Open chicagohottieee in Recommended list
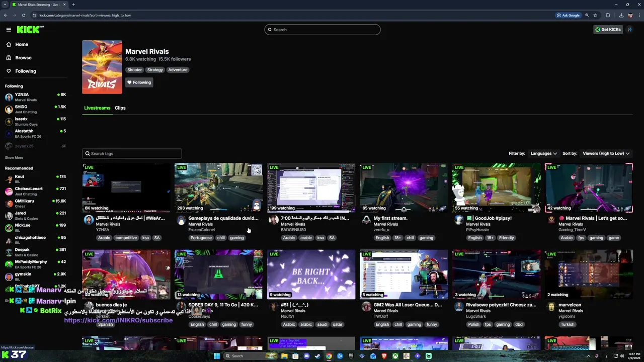The width and height of the screenshot is (644, 362). tap(35, 240)
